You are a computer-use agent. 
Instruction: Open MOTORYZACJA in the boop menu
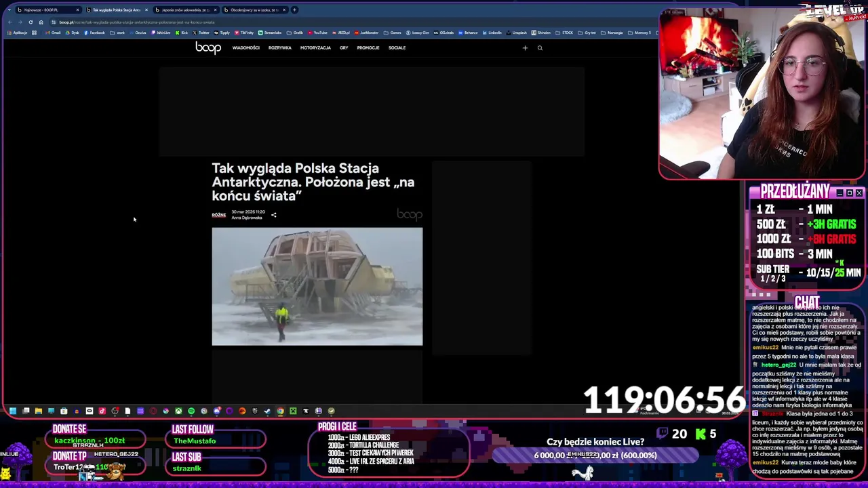coord(315,48)
